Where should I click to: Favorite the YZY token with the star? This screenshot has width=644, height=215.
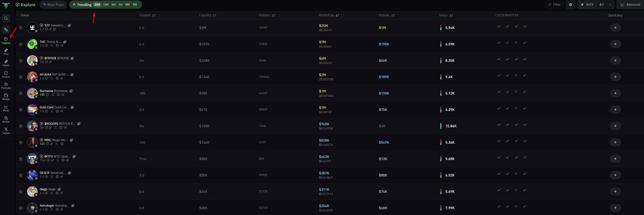[21, 28]
